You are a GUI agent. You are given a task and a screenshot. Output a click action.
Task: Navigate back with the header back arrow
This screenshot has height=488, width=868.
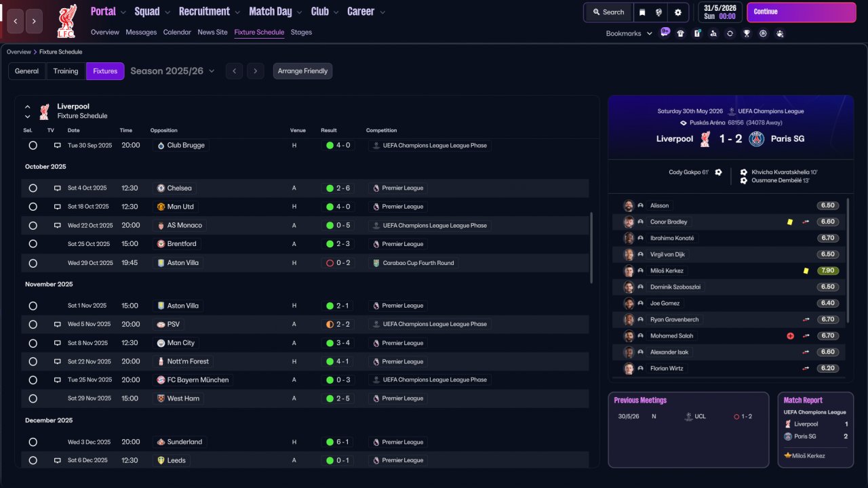16,22
